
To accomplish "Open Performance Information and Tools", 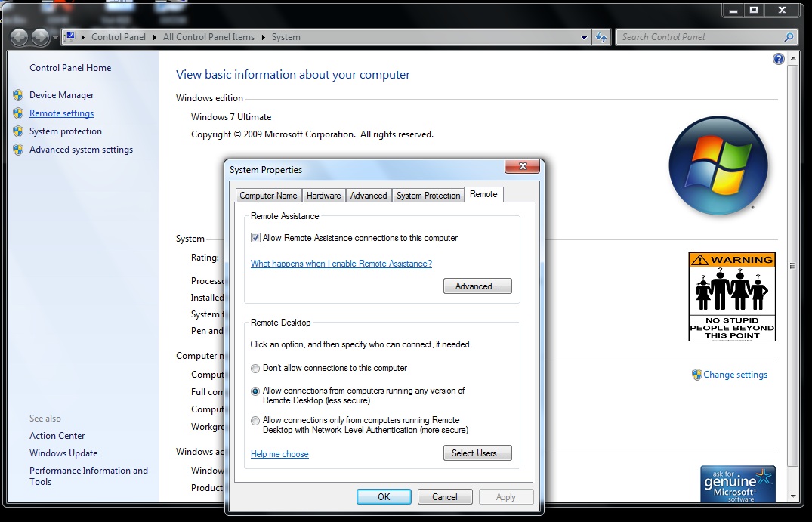I will (x=88, y=476).
